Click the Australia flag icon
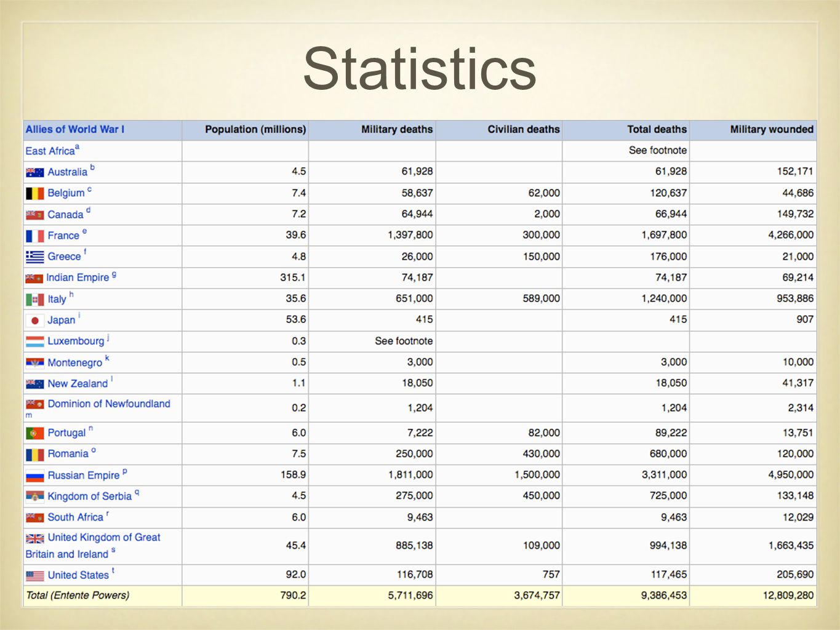This screenshot has height=630, width=840. tap(34, 173)
